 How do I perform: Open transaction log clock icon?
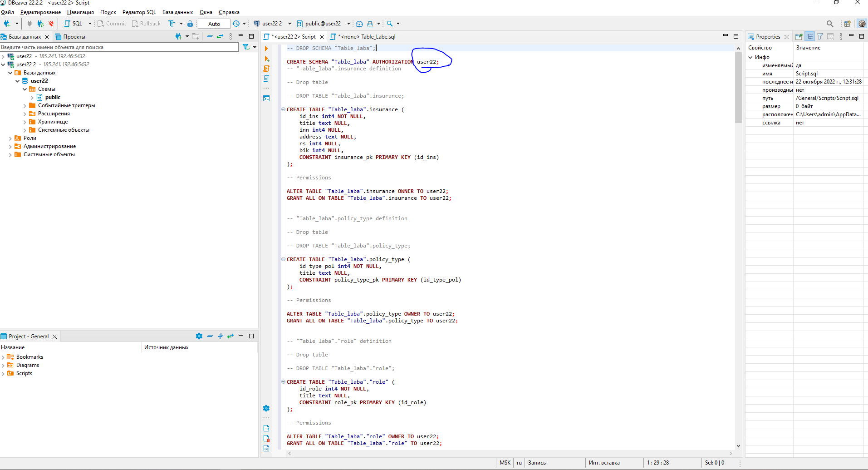coord(236,24)
